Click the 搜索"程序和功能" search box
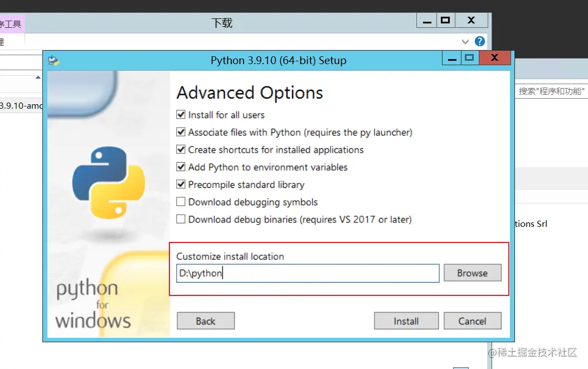This screenshot has width=588, height=369. point(551,91)
